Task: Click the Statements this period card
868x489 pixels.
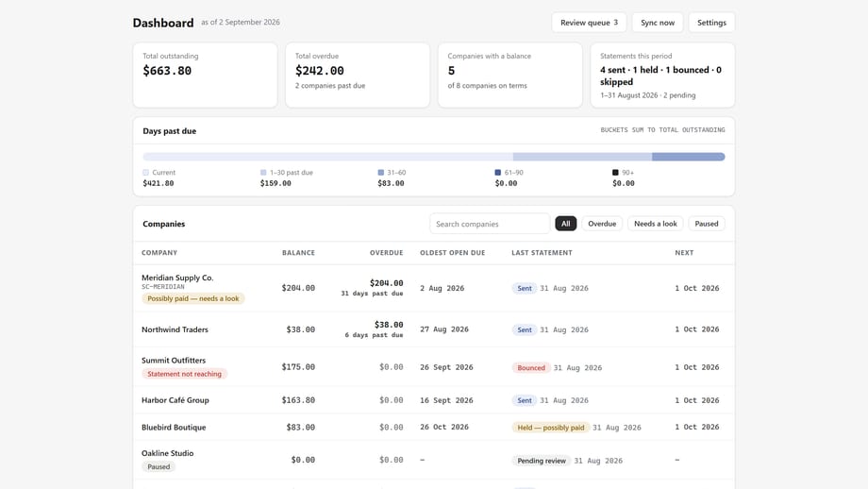Action: point(662,76)
